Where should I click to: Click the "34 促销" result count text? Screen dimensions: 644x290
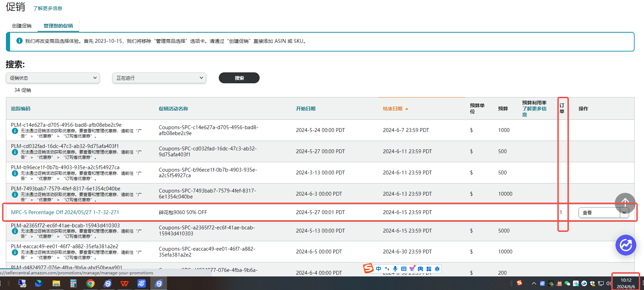23,90
